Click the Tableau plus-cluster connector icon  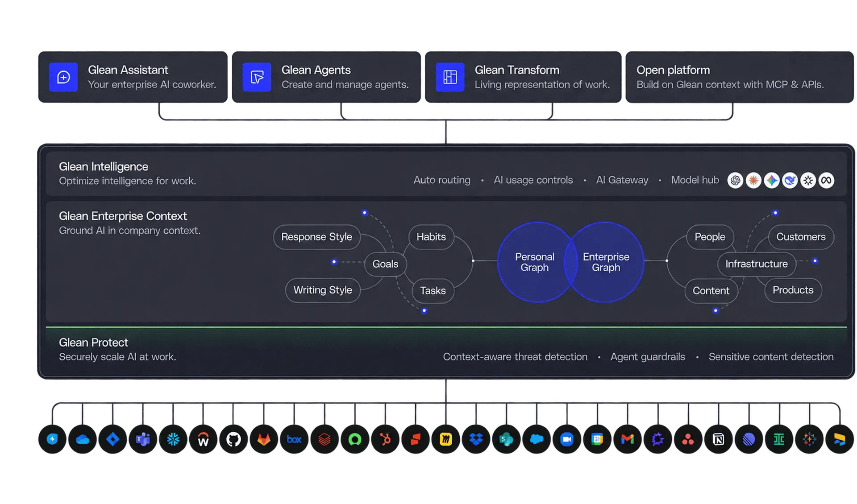(809, 439)
